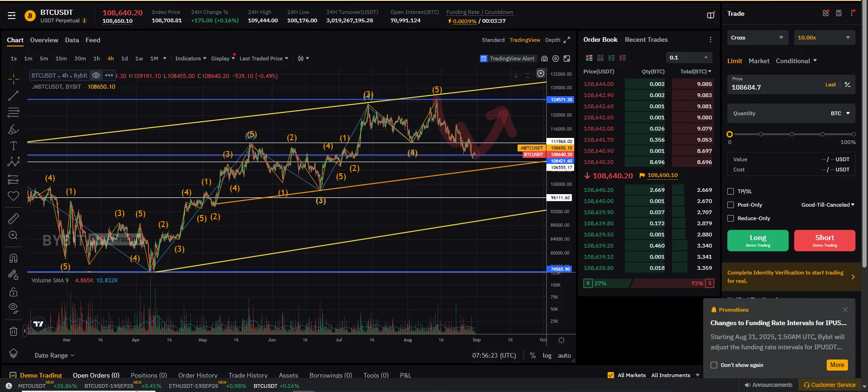Screen dimensions: 868x392
Task: Expand the Display dropdown
Action: tap(223, 59)
